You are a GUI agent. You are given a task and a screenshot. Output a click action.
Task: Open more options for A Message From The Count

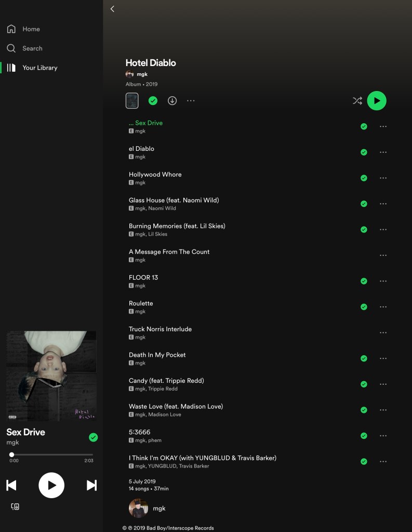pyautogui.click(x=383, y=255)
